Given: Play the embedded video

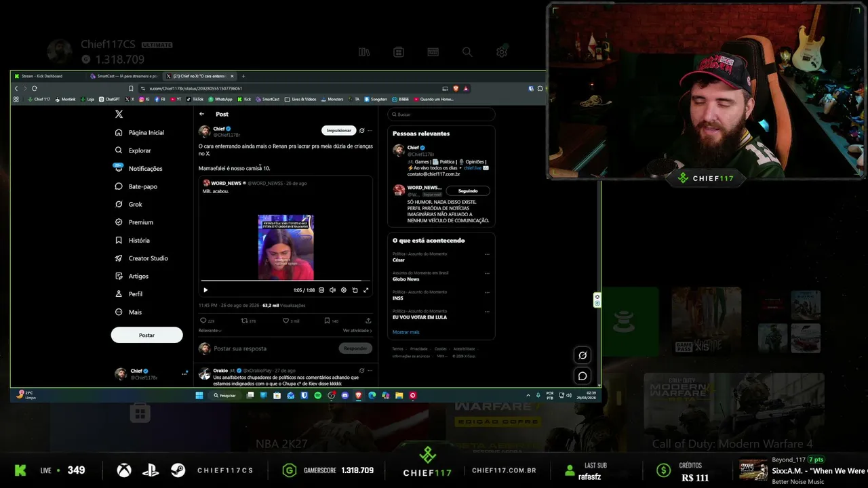Looking at the screenshot, I should point(205,290).
